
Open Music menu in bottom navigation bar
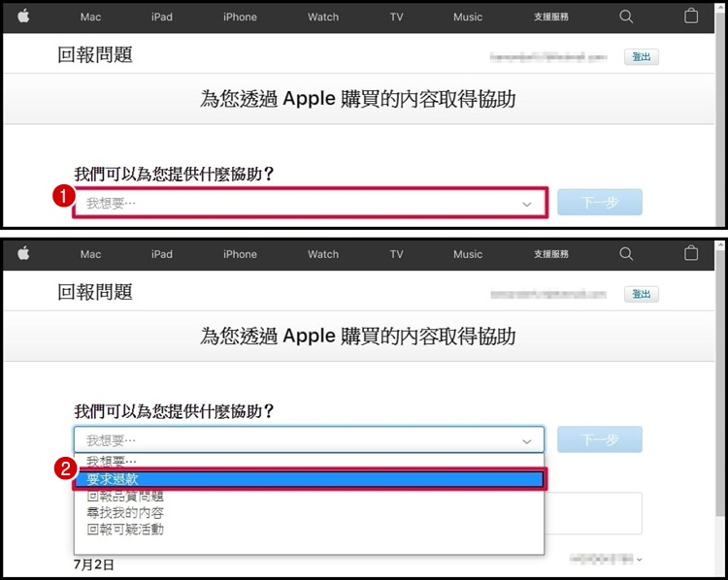[x=468, y=254]
